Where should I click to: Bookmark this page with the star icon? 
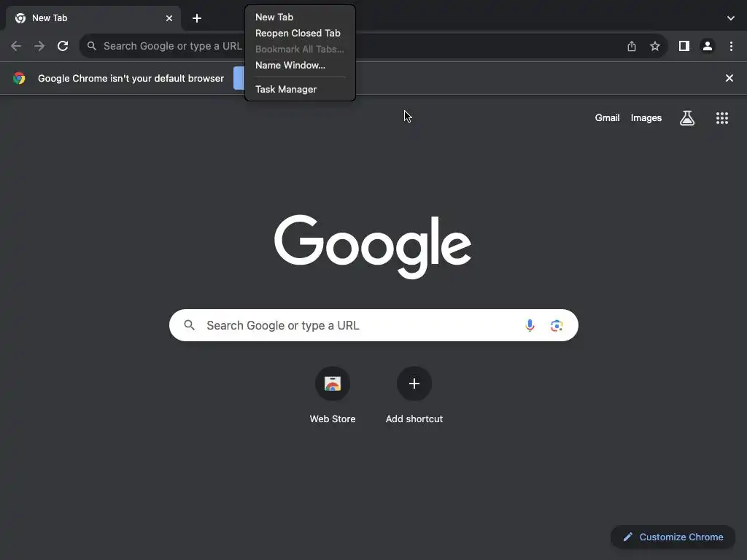[x=655, y=46]
